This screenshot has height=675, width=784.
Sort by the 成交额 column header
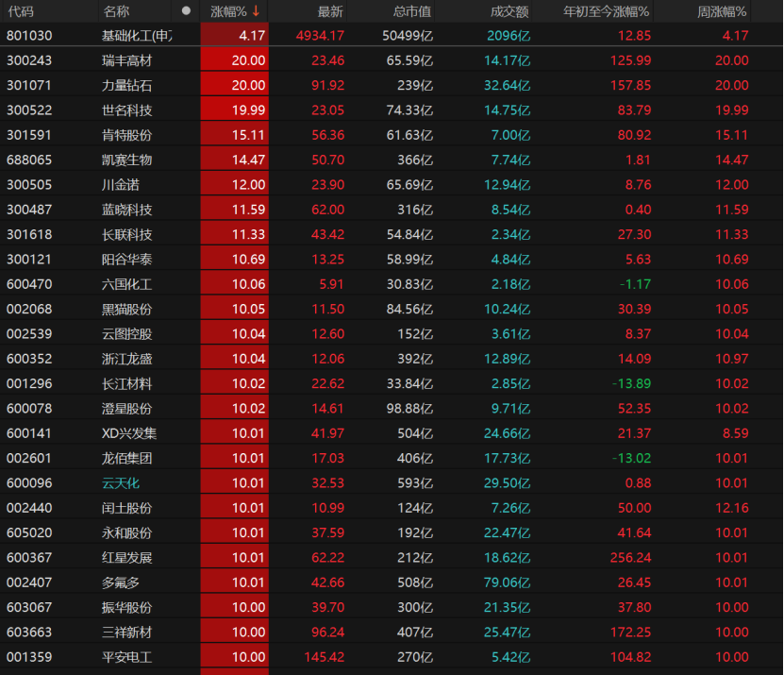point(509,11)
